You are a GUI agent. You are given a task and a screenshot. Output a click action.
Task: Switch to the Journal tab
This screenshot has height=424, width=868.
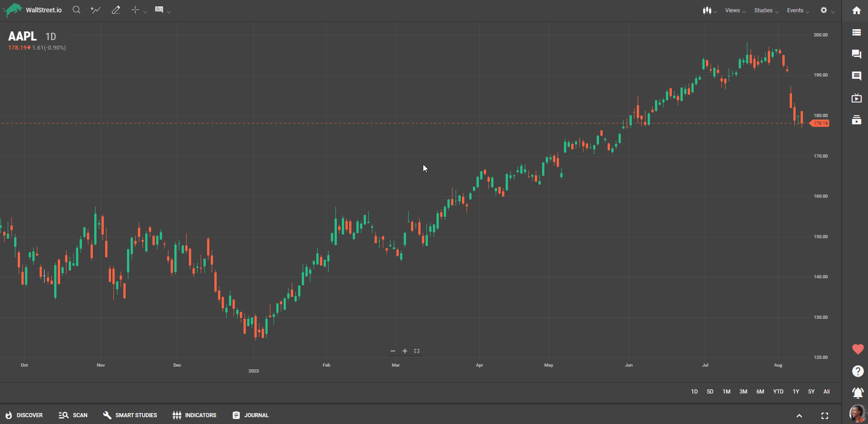click(x=251, y=415)
